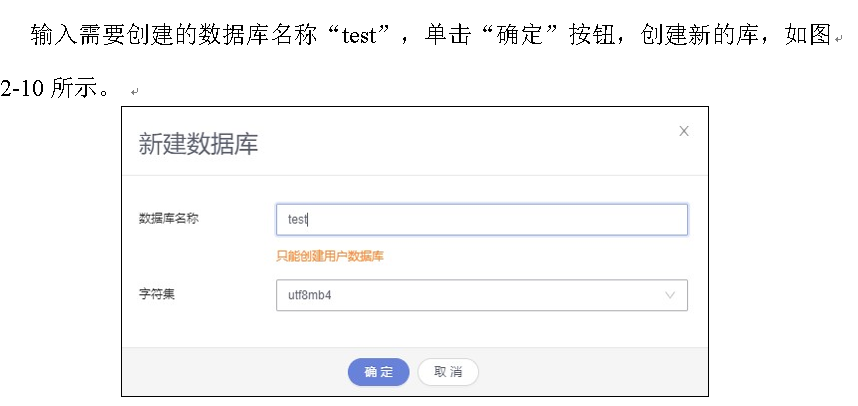
Task: Click the paragraph mark after 所示。
Action: tap(134, 91)
